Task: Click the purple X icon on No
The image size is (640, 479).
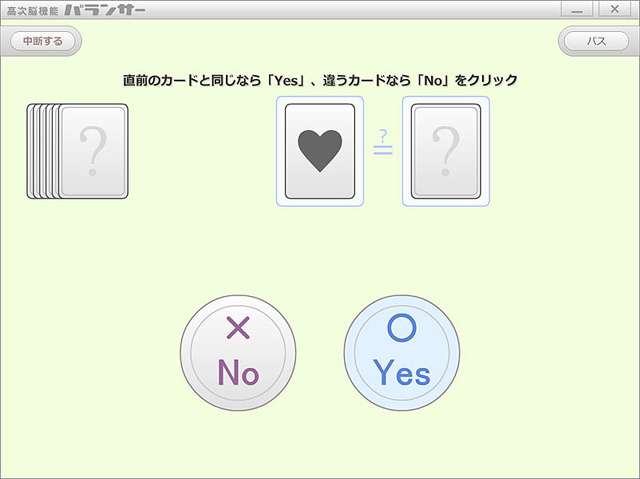Action: [238, 328]
